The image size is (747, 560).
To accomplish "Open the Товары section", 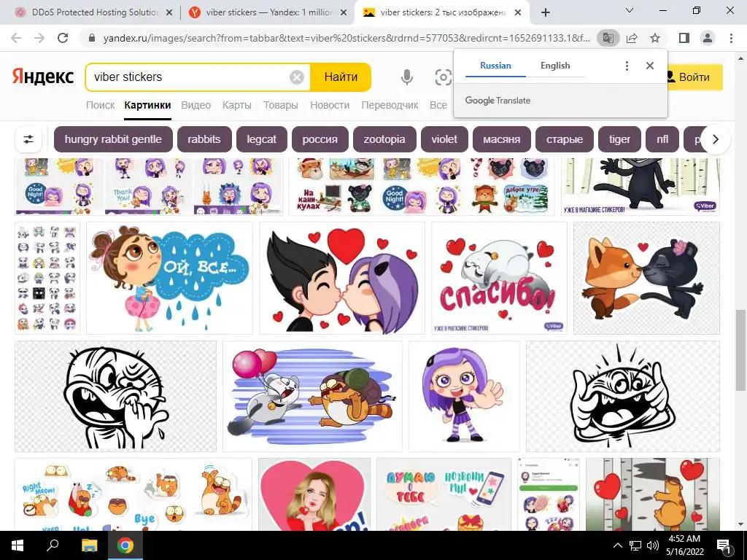I will pos(281,105).
